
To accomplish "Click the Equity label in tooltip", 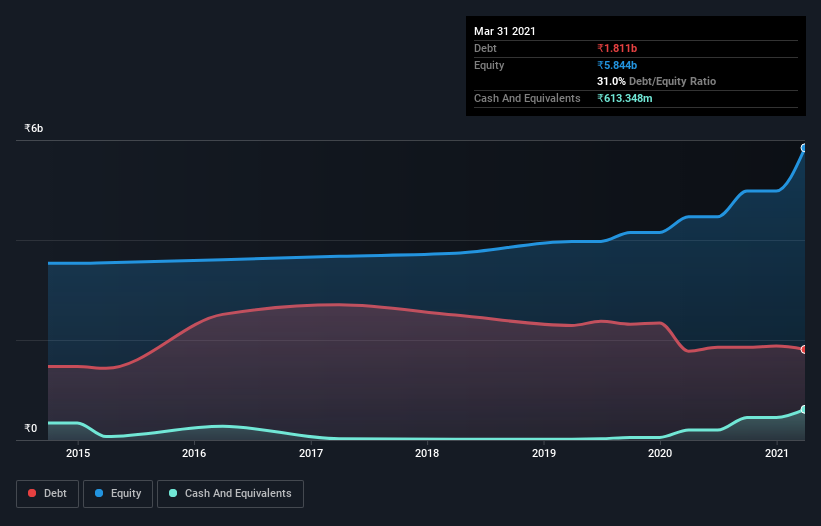I will (489, 65).
